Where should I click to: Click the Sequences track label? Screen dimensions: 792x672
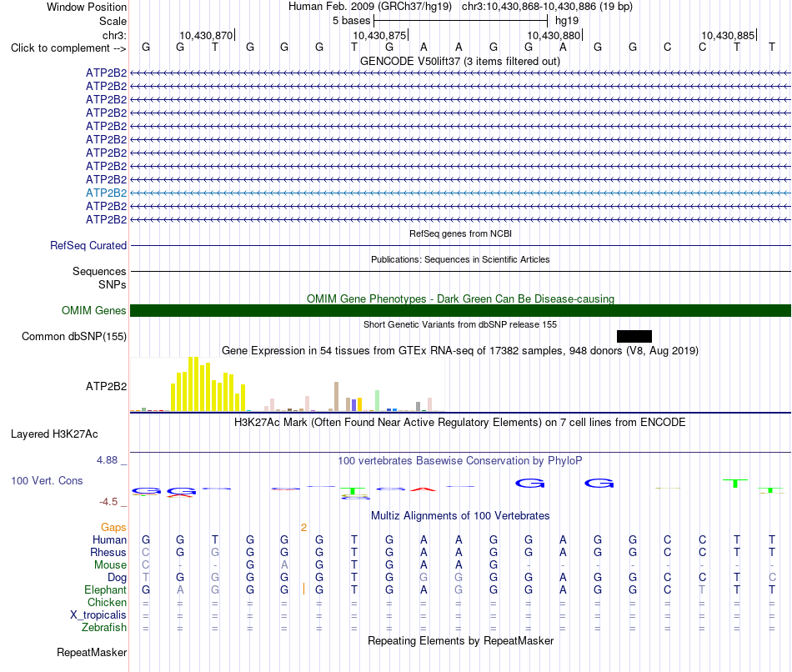pos(99,271)
